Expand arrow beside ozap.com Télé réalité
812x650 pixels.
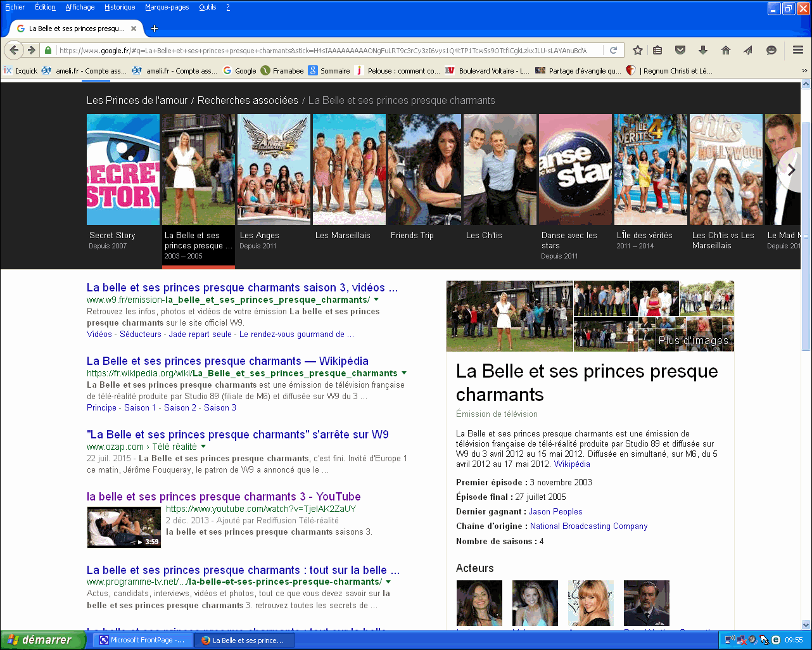[x=203, y=447]
